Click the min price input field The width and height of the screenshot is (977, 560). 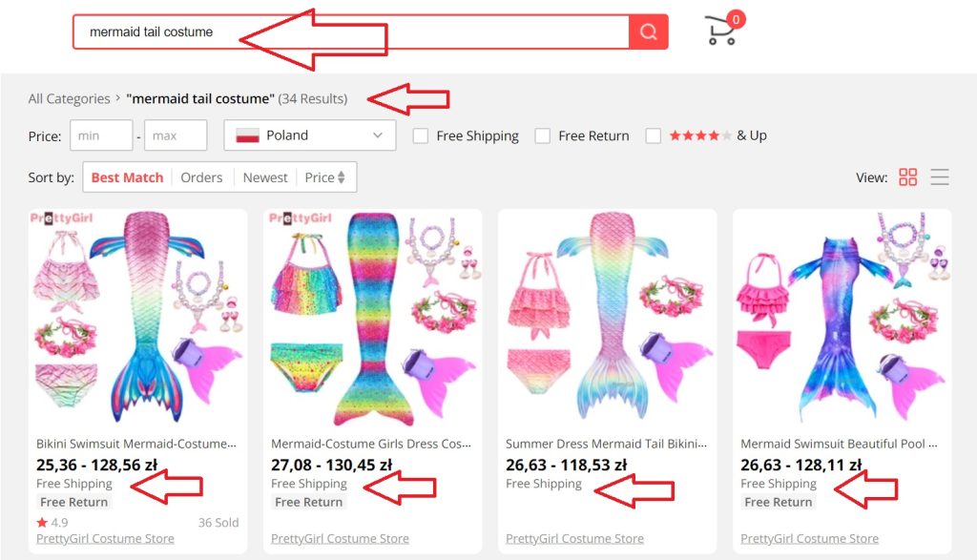tap(101, 135)
